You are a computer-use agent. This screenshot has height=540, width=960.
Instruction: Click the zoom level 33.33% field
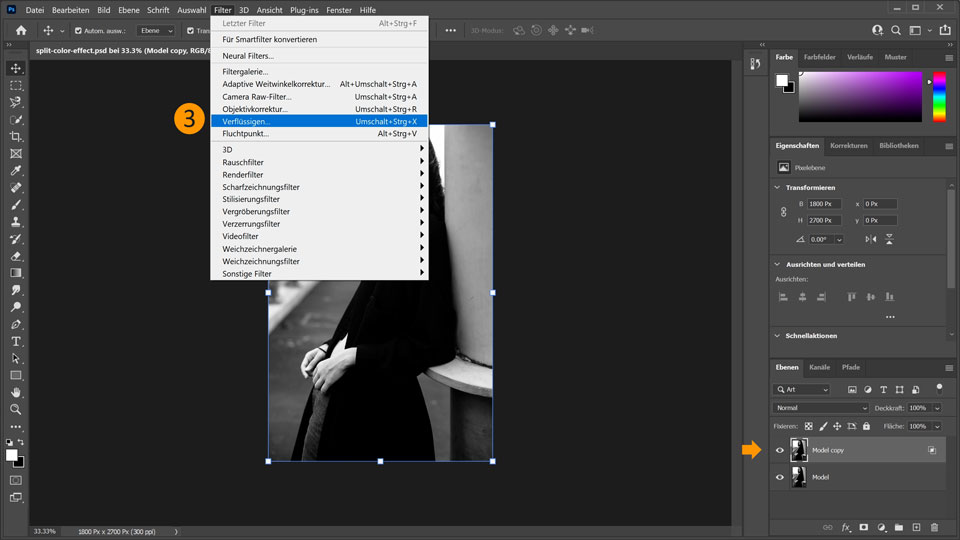point(44,531)
